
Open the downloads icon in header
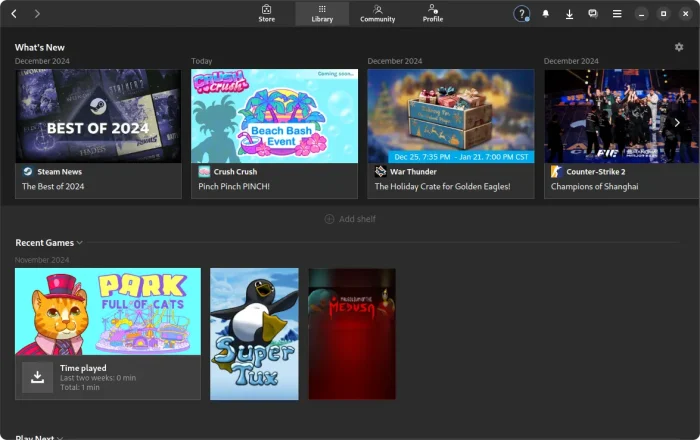pos(569,14)
